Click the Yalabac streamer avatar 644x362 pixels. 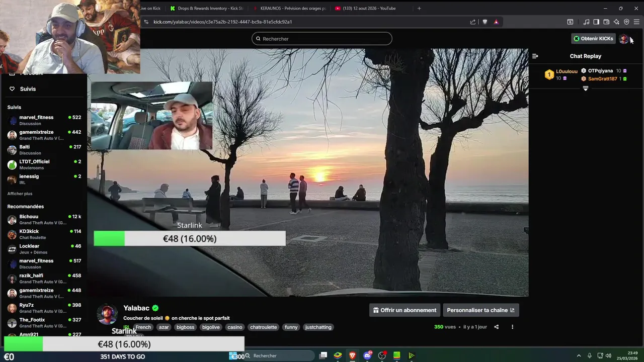[x=107, y=314]
